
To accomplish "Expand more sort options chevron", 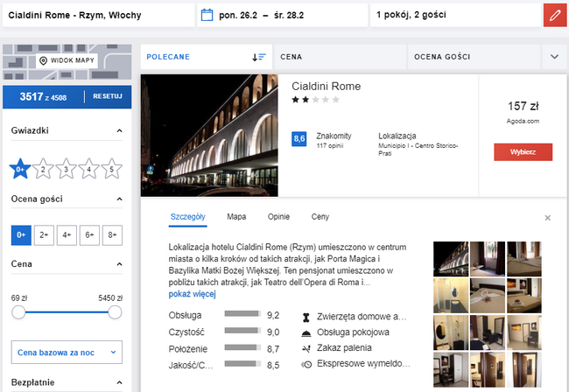I will coord(554,57).
